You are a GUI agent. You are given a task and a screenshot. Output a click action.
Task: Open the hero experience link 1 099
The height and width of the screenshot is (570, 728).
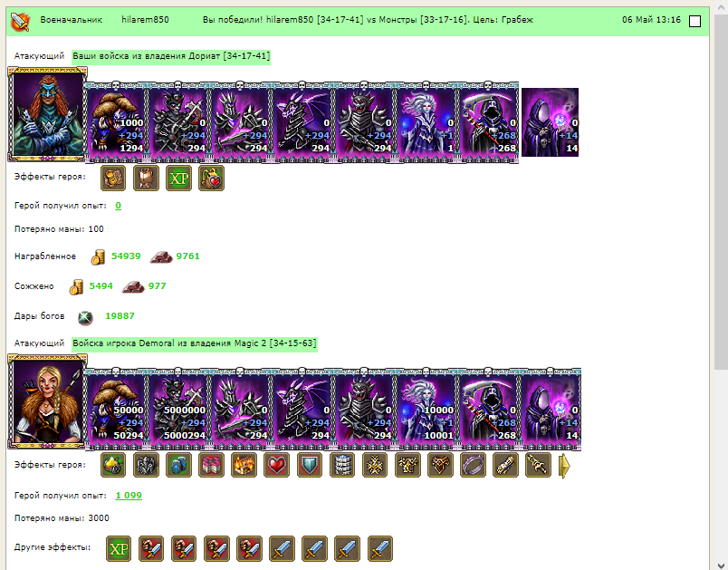pyautogui.click(x=129, y=495)
